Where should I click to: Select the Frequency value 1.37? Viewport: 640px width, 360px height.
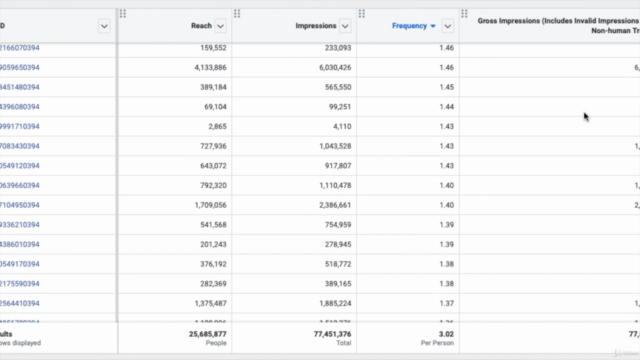(447, 303)
